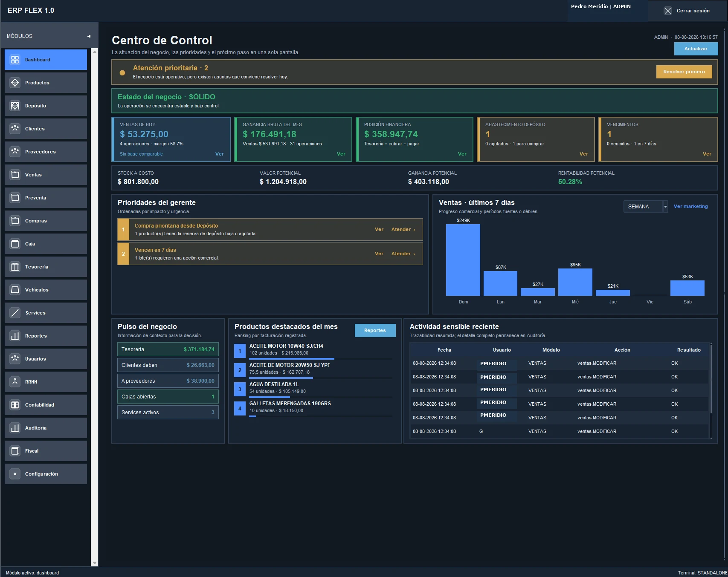Open the RRHH module icon
This screenshot has height=577, width=728.
tap(15, 382)
